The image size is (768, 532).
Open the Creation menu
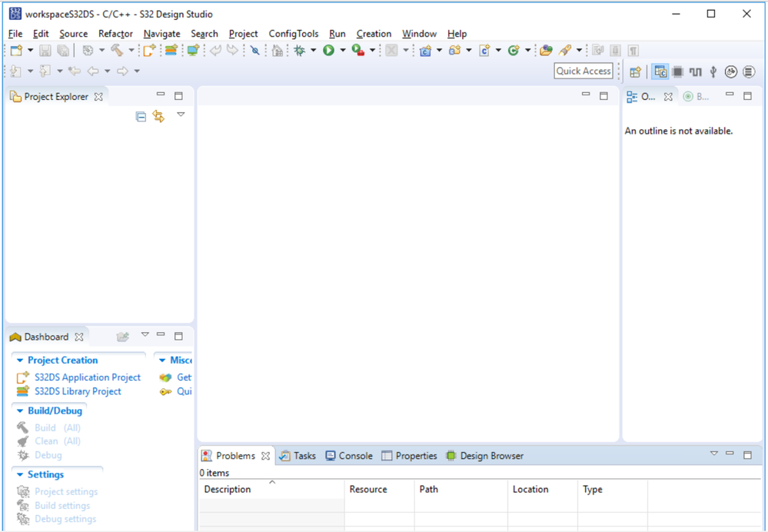[374, 34]
